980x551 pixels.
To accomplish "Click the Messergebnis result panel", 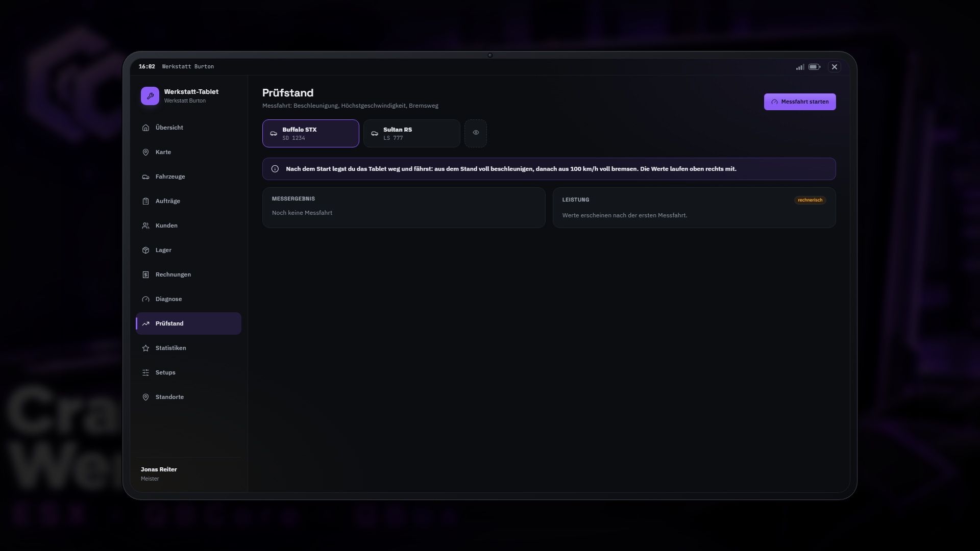I will pos(404,208).
